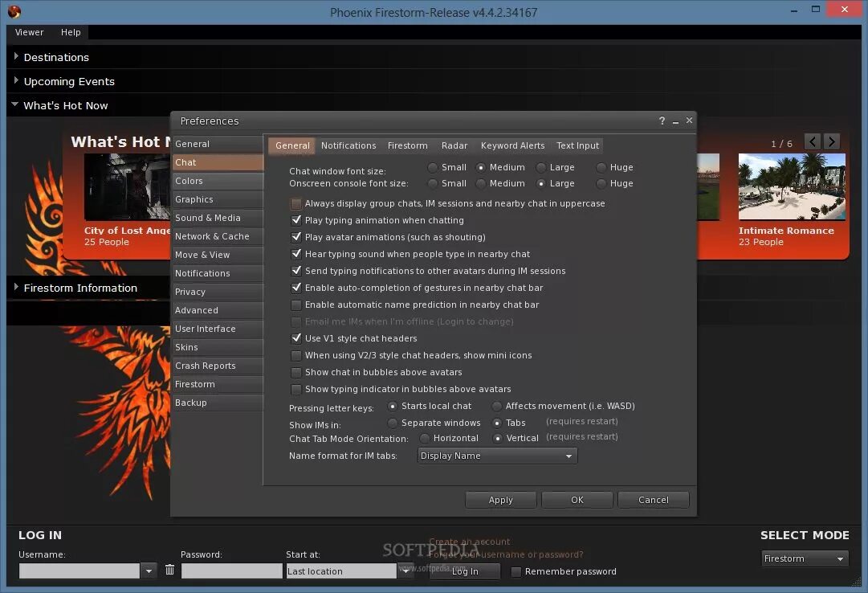Viewport: 868px width, 593px height.
Task: Open User Interface preferences category
Action: [x=218, y=329]
